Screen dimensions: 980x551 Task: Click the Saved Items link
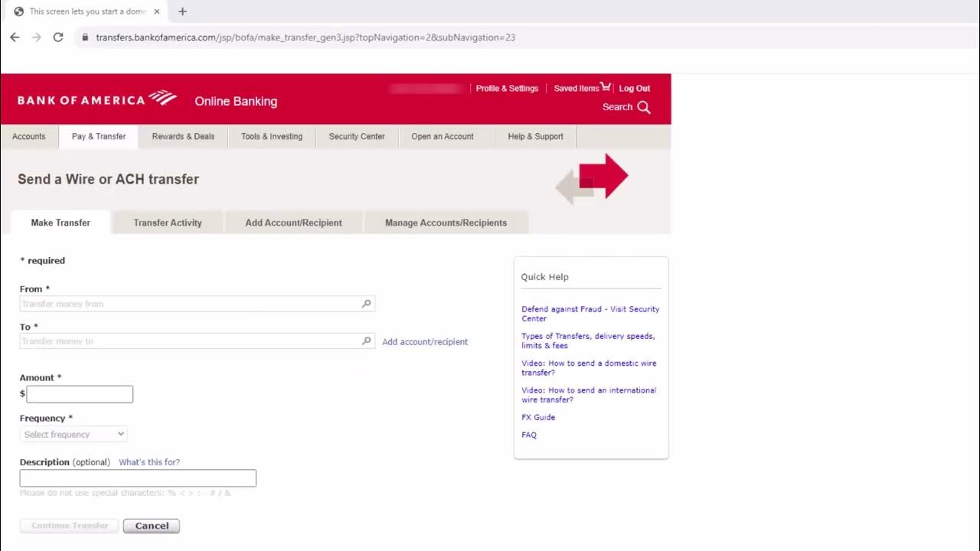pos(577,88)
